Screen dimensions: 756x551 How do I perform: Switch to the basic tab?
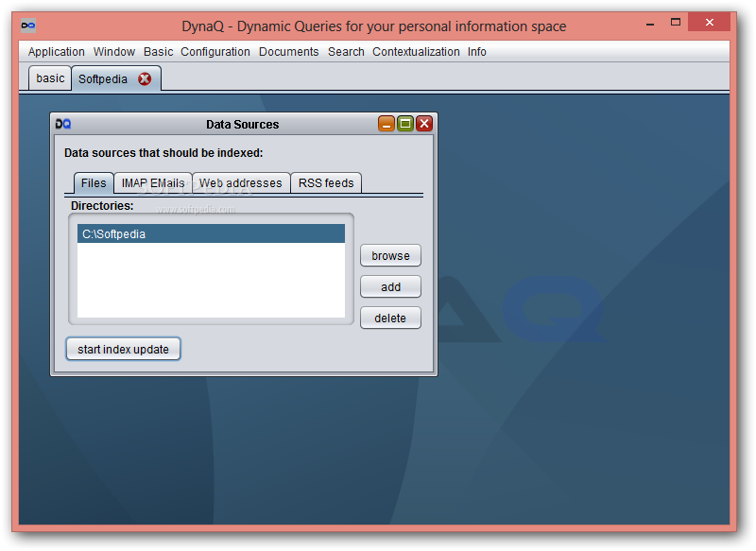(x=50, y=78)
